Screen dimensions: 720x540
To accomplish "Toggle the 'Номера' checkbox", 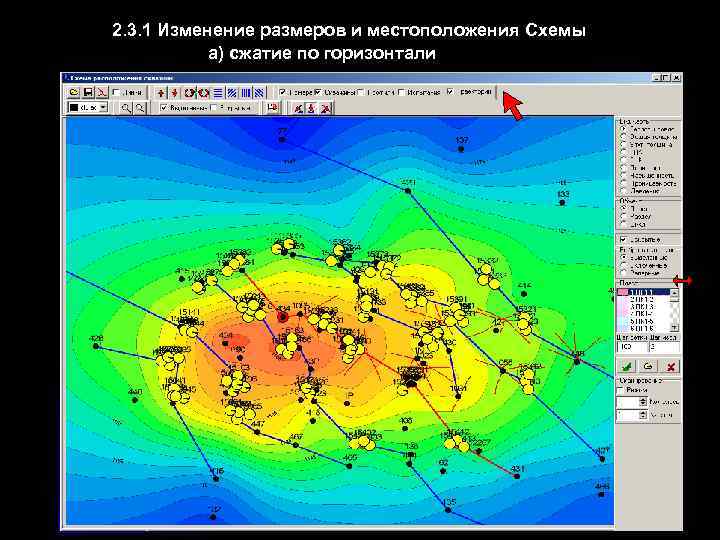I will (x=283, y=92).
